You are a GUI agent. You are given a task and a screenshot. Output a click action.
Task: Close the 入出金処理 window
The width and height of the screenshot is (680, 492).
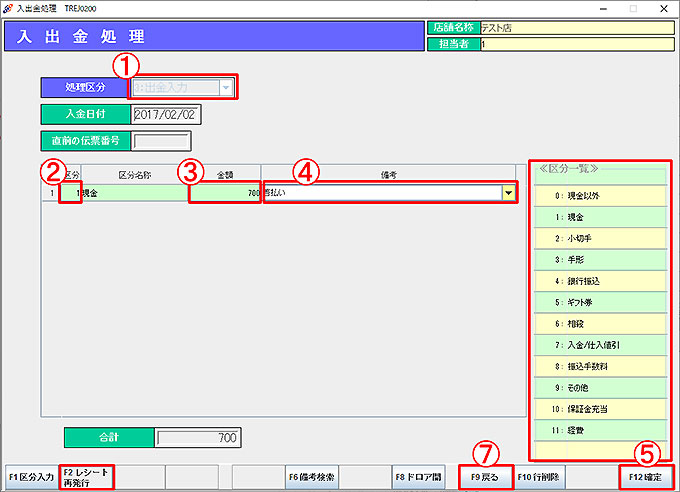click(664, 9)
